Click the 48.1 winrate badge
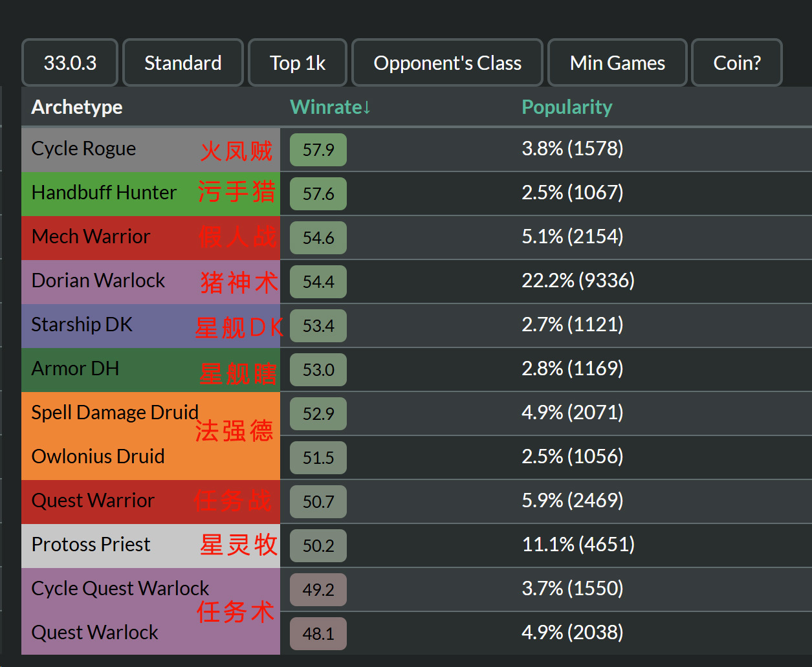Image resolution: width=812 pixels, height=667 pixels. point(318,634)
